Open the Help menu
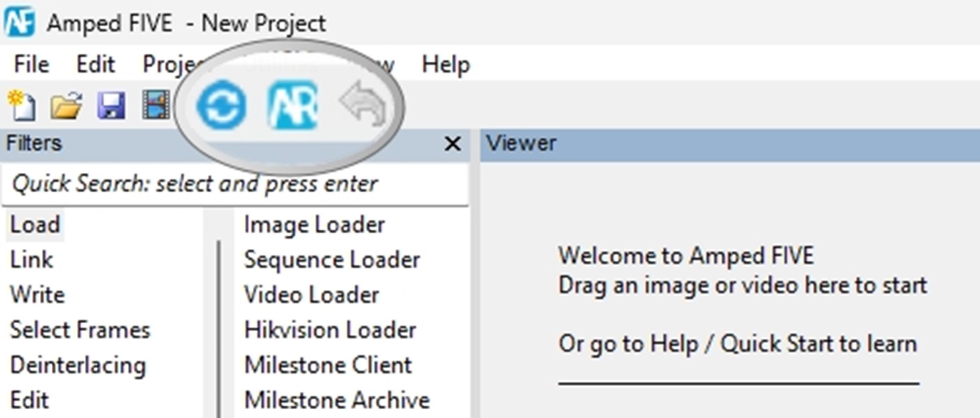980x418 pixels. click(446, 64)
